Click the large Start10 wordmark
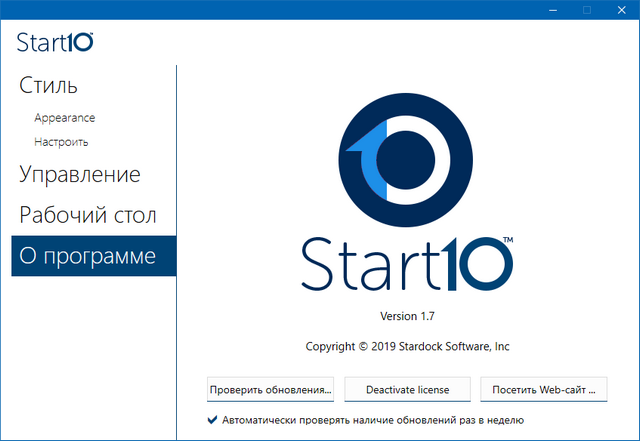The image size is (640, 441). (407, 264)
